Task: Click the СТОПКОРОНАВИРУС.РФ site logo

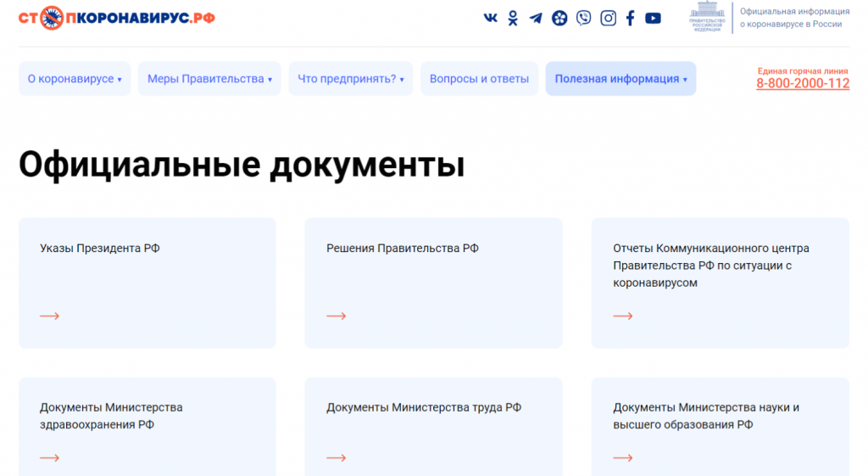Action: (117, 17)
